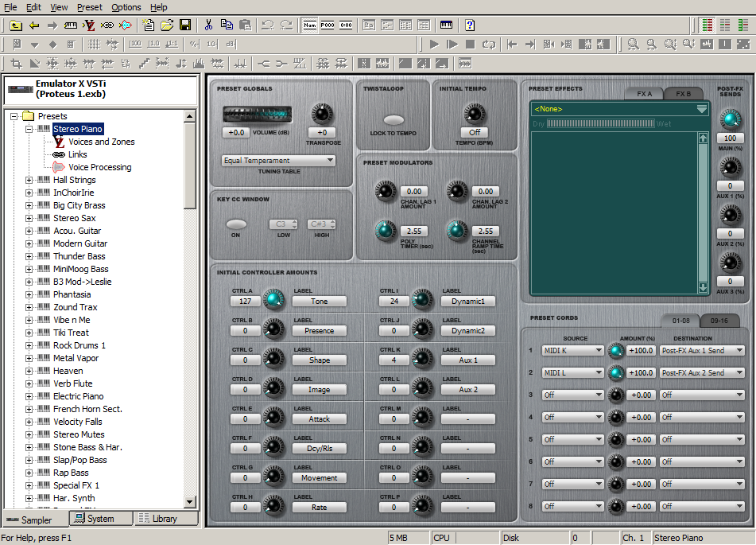Open source dropdown for cord 1

[572, 350]
